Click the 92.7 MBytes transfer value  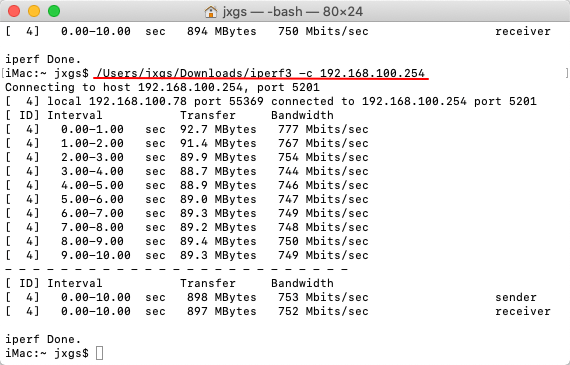coord(218,129)
